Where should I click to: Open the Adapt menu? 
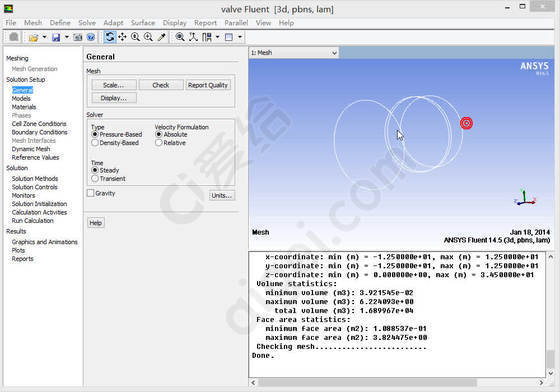pos(113,23)
